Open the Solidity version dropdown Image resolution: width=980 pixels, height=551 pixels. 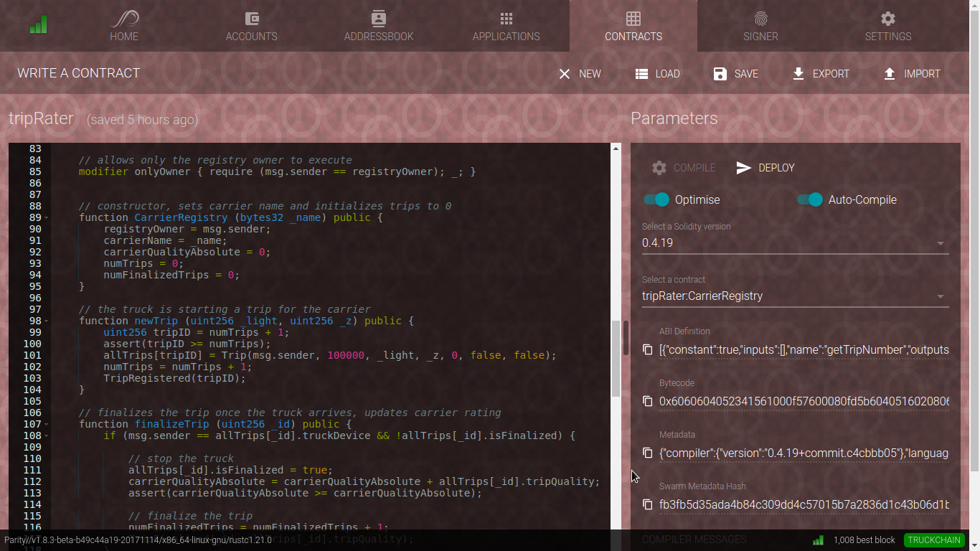(796, 242)
